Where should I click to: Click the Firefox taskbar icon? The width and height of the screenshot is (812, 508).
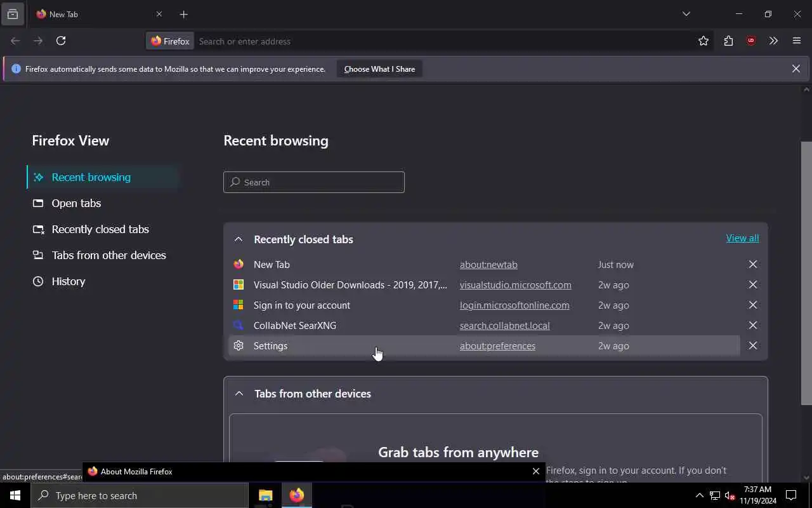point(296,495)
